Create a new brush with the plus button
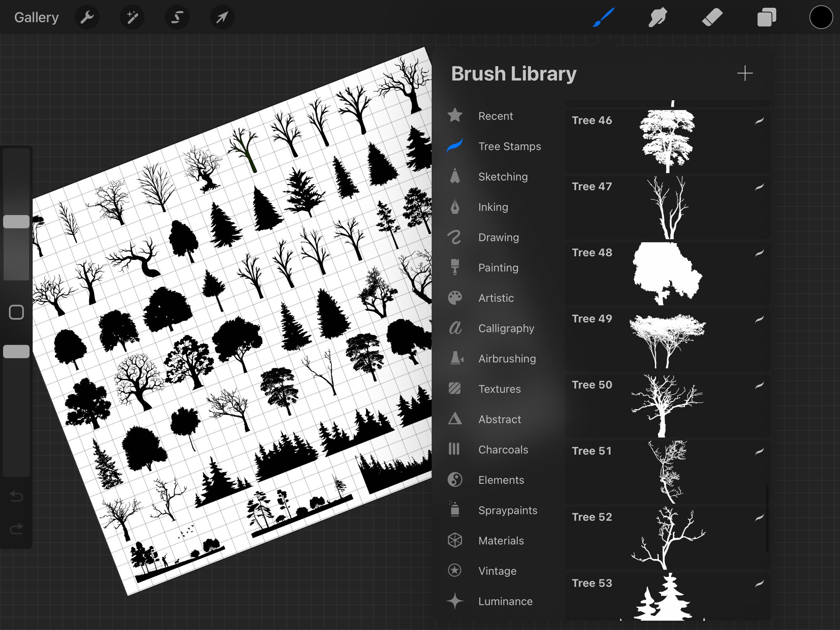Image resolution: width=840 pixels, height=630 pixels. [745, 73]
